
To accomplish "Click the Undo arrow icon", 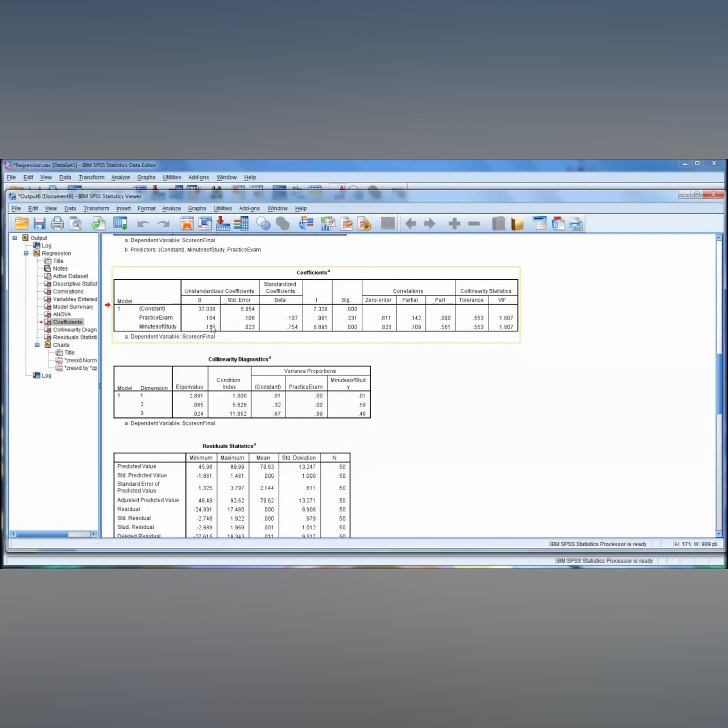I will click(144, 224).
